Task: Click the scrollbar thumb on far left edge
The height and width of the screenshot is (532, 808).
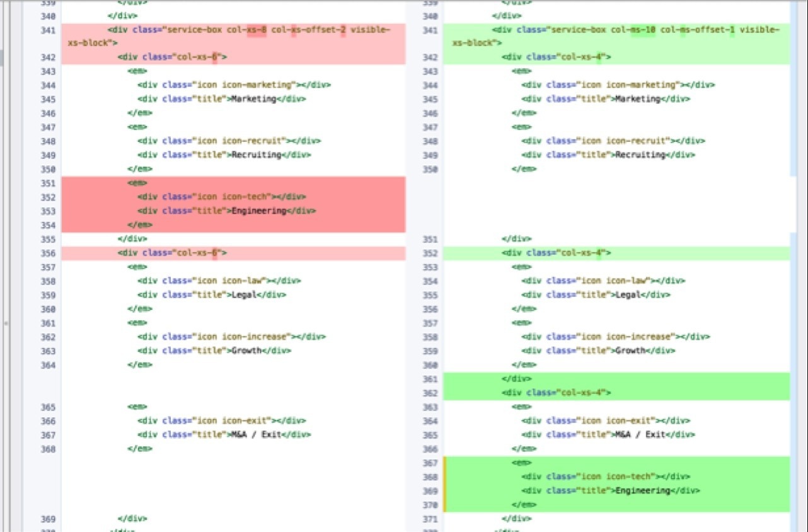Action: tap(2, 58)
